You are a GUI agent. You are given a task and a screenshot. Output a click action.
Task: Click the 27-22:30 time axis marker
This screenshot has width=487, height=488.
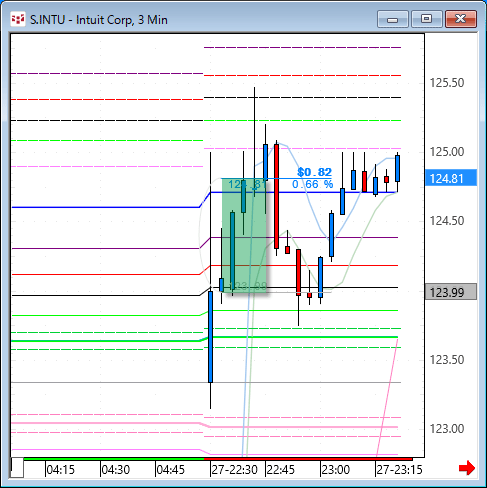(234, 470)
